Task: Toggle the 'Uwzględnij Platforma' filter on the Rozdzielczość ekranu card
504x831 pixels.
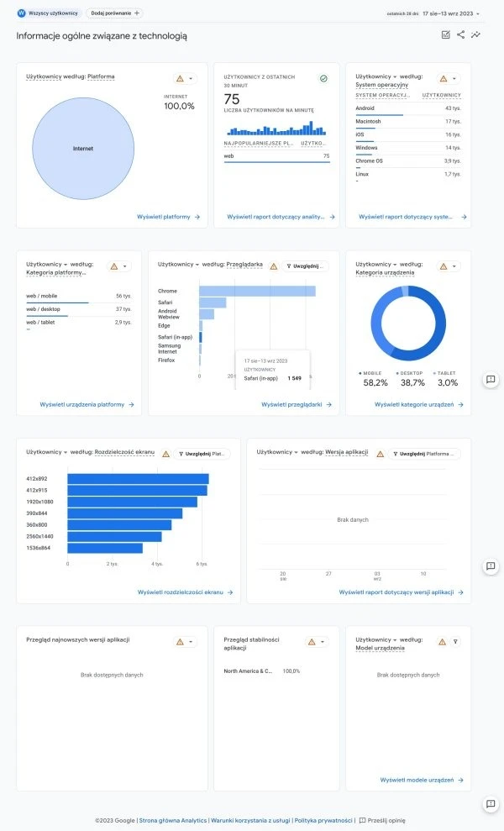Action: click(202, 454)
